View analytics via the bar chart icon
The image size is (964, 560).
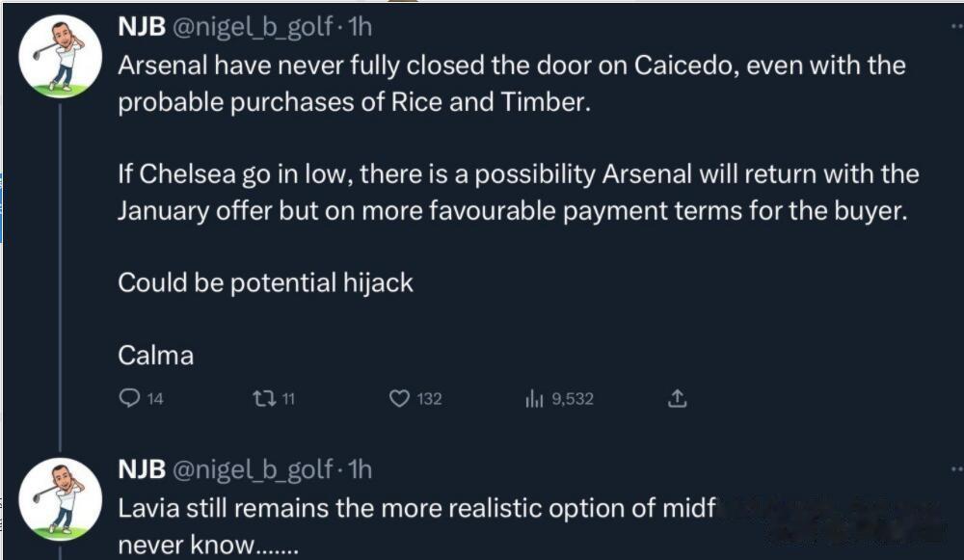pyautogui.click(x=534, y=399)
